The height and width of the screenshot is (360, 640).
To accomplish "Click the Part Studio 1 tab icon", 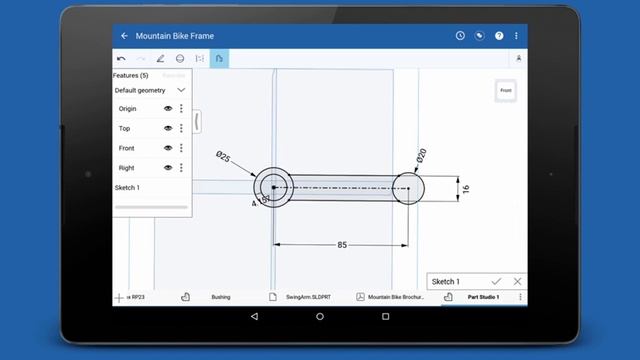I will coord(448,297).
